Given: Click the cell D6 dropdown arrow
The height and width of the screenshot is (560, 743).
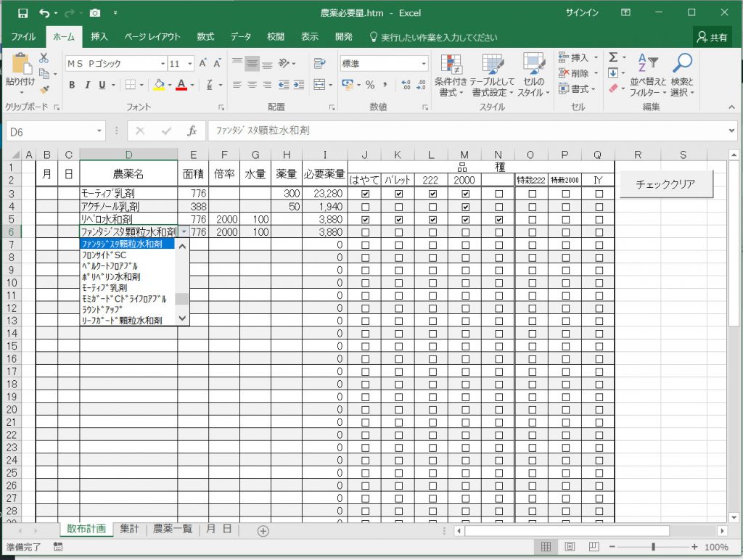Looking at the screenshot, I should pyautogui.click(x=184, y=232).
